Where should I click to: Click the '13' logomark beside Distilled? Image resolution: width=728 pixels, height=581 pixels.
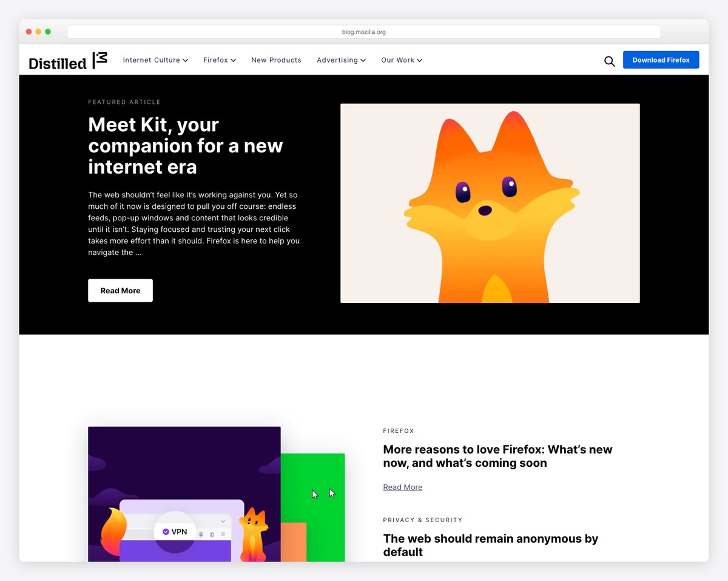click(101, 59)
